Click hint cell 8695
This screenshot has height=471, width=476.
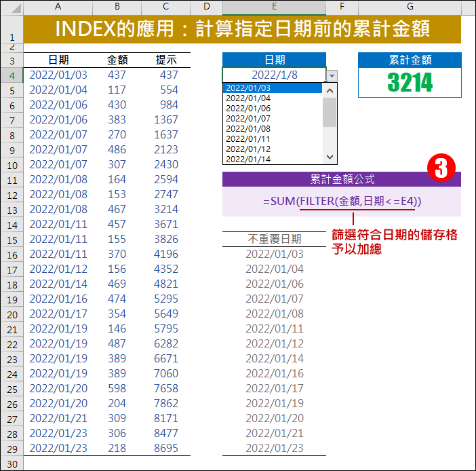click(x=165, y=448)
